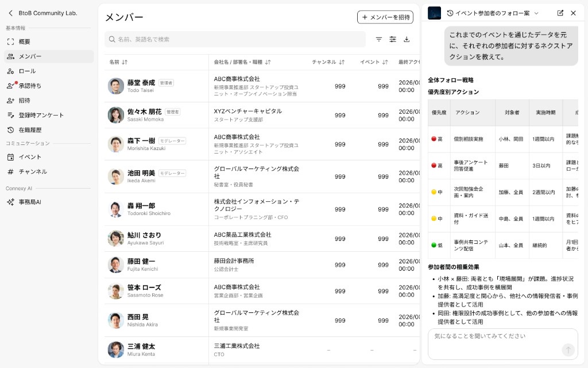Open avatar of 藤田 健一
The image size is (588, 368).
point(116,264)
